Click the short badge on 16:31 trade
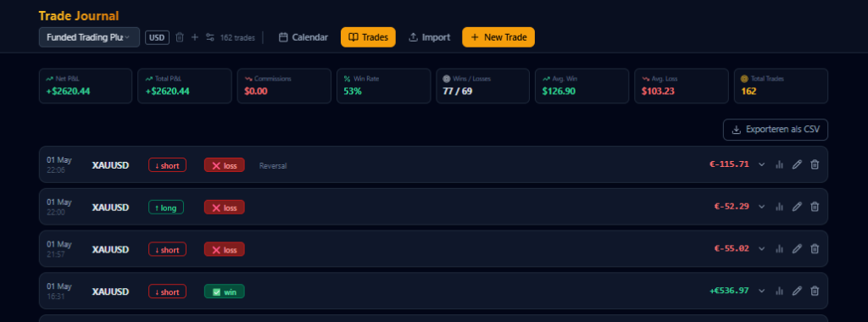Screen dimensions: 868x322 (167, 291)
